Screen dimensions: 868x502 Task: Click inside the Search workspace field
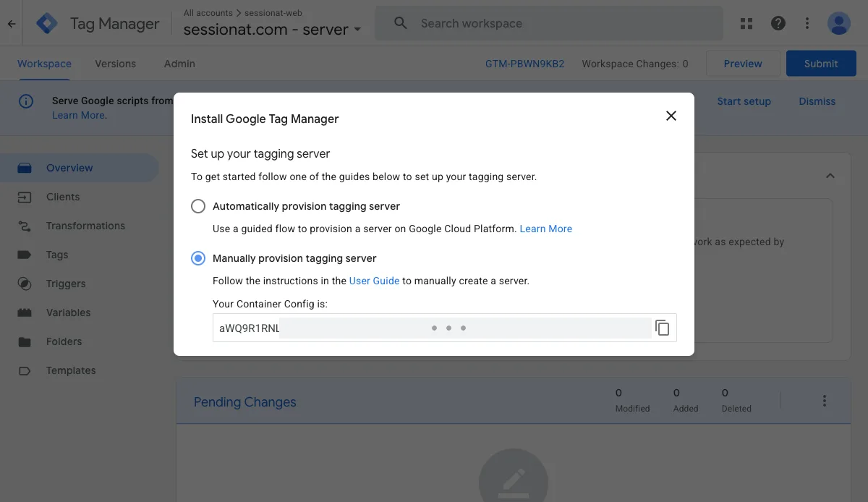[x=550, y=23]
